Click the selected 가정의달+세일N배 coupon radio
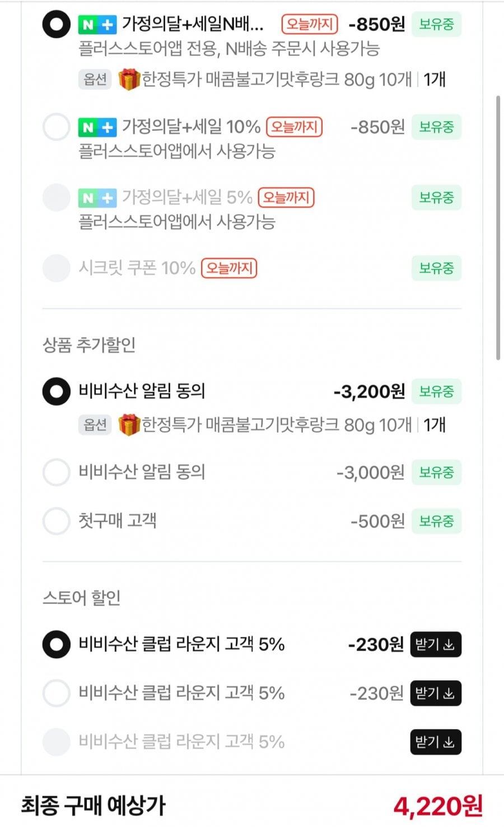This screenshot has height=827, width=504. coord(57,24)
